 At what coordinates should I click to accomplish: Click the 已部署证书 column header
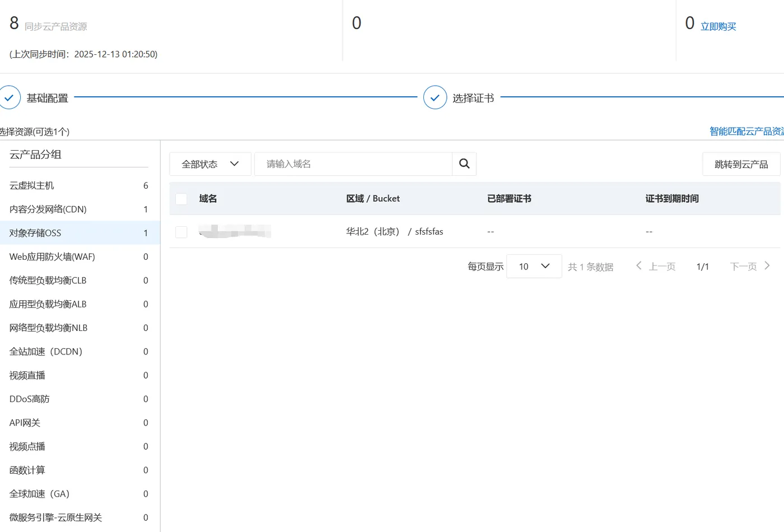[509, 199]
